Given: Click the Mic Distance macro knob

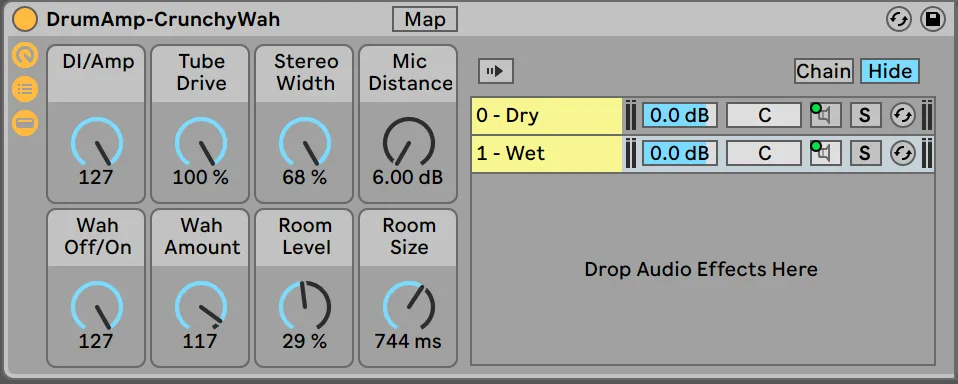Looking at the screenshot, I should [x=408, y=143].
